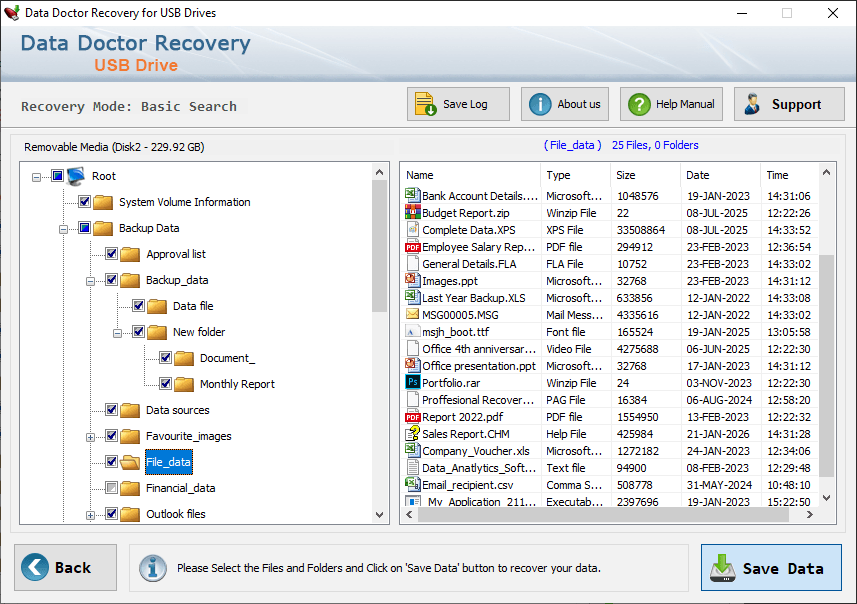
Task: Click the font icon of msjh_boot.ttf
Action: (412, 331)
